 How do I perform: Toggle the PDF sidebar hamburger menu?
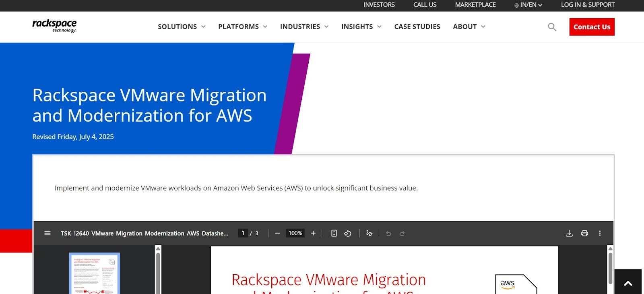(x=47, y=233)
